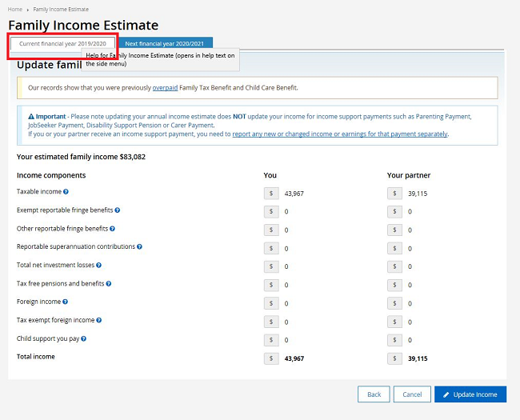Click partner's Taxable income value 39,115
Screen dimensions: 520x420
(x=418, y=194)
